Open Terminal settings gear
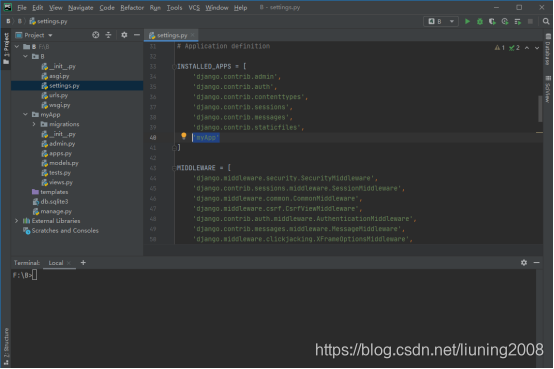 coord(524,263)
